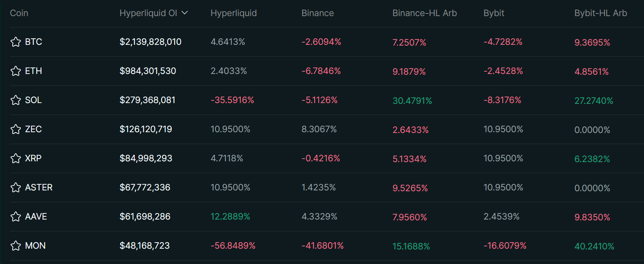
Task: Sort by the Binance column header
Action: (x=318, y=13)
